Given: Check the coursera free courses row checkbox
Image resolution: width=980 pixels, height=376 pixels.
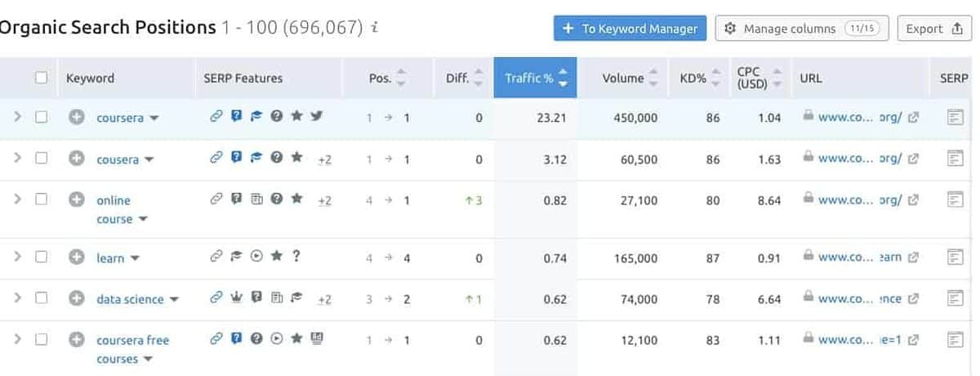Looking at the screenshot, I should 41,339.
